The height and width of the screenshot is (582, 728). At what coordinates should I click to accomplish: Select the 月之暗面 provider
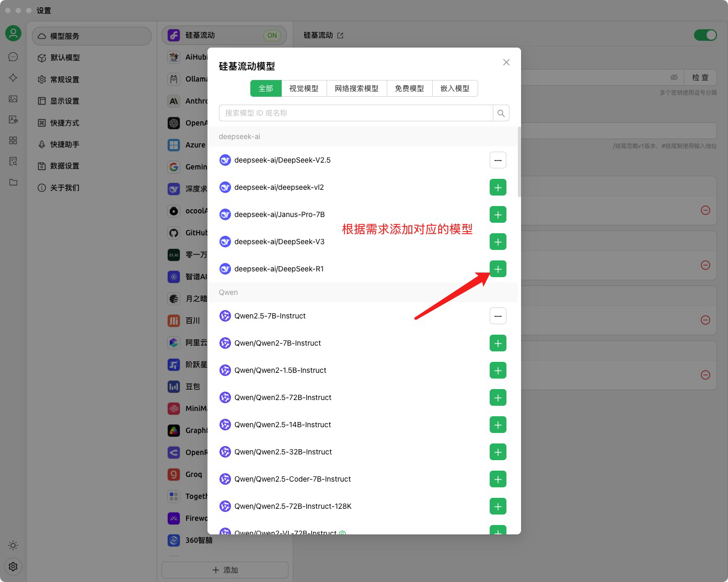point(185,299)
